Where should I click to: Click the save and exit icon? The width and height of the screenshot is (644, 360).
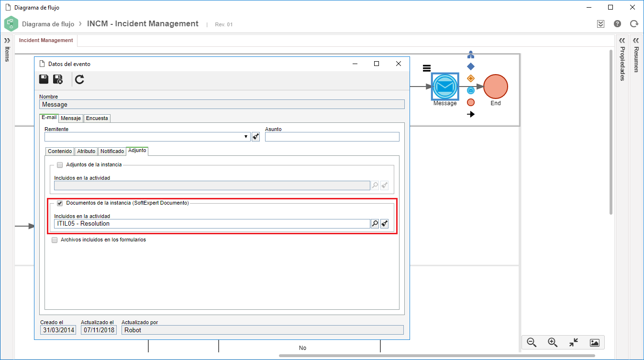click(58, 79)
